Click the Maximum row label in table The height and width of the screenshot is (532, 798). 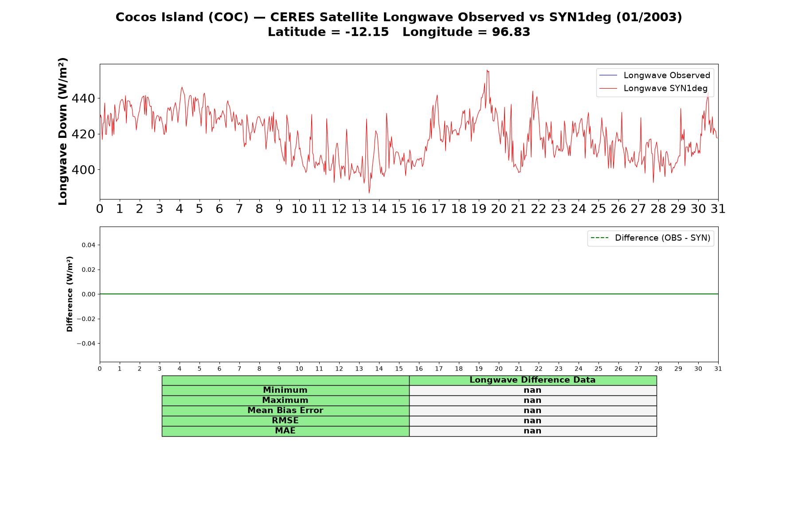(286, 400)
